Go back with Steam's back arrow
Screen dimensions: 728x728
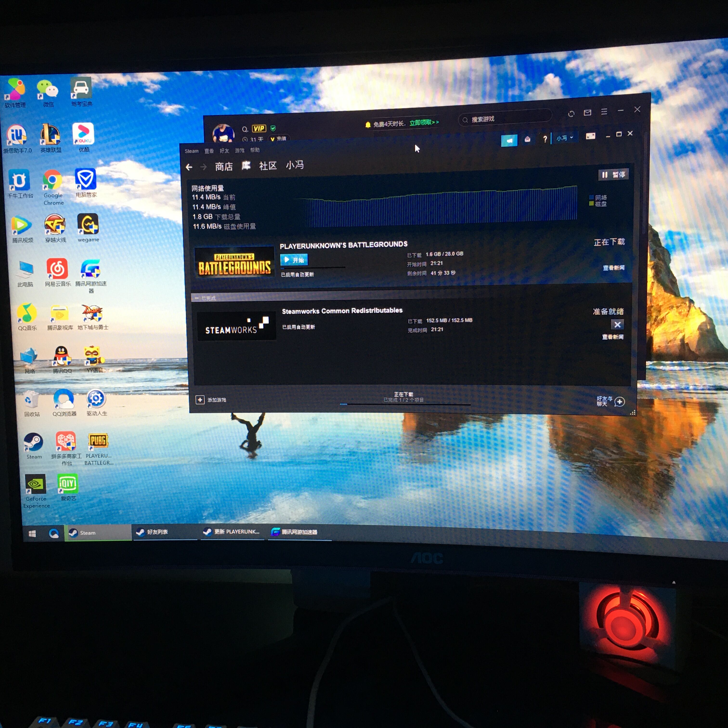tap(189, 167)
